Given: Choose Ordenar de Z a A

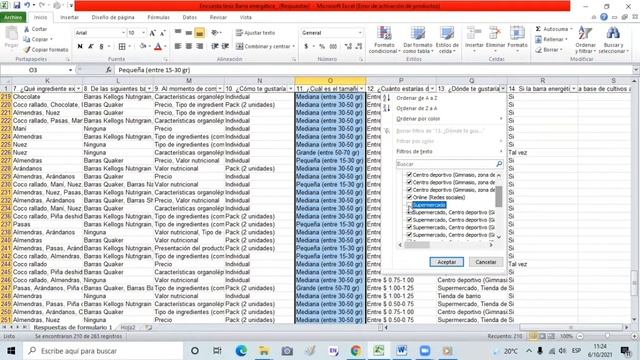Looking at the screenshot, I should (417, 108).
